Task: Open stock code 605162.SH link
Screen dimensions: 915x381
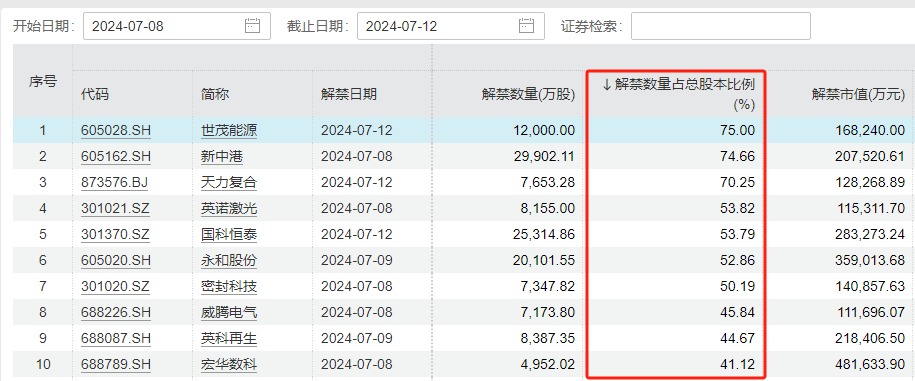Action: (x=116, y=156)
